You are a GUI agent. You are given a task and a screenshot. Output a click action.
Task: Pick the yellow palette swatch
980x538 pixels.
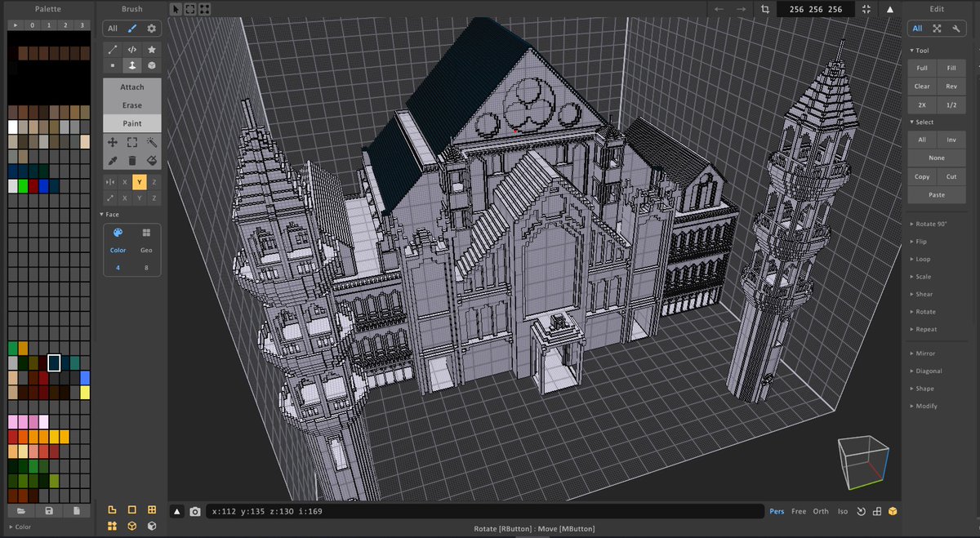tap(85, 392)
